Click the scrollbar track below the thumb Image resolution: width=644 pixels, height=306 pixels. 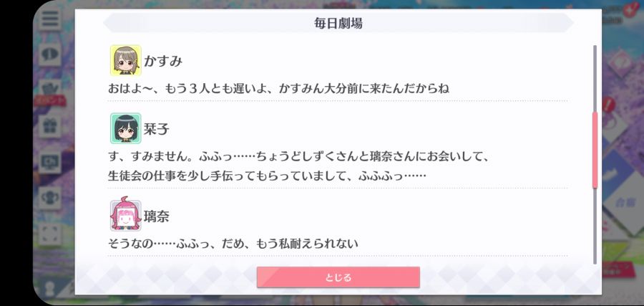(595, 226)
